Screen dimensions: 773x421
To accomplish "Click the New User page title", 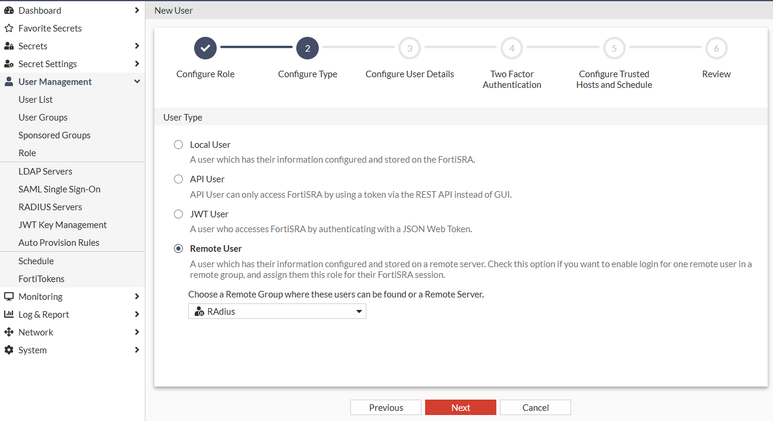I will [x=174, y=10].
